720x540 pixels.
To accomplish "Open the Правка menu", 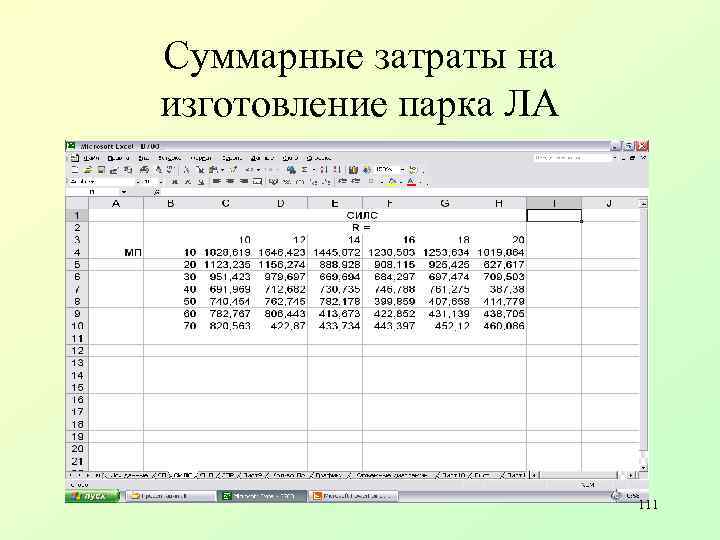I will point(118,158).
